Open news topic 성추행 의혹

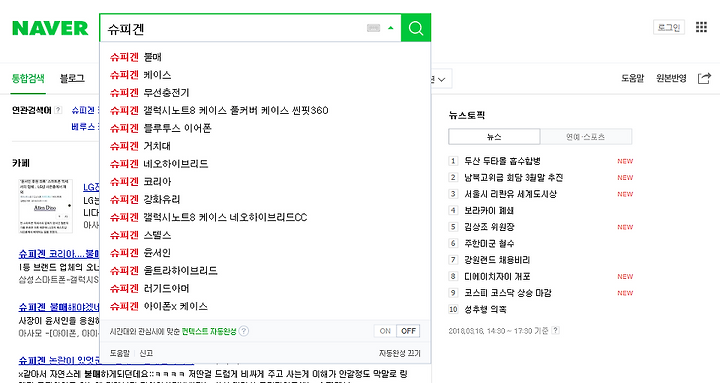(485, 310)
